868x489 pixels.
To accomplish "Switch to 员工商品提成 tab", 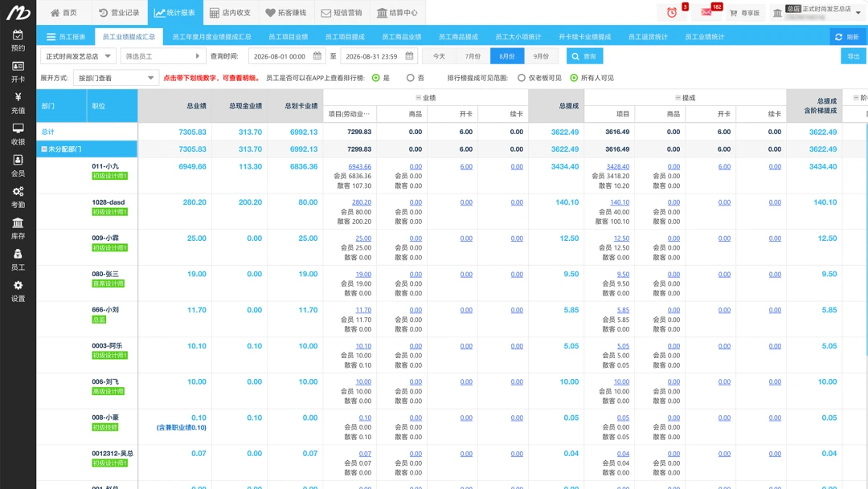I will tap(458, 36).
